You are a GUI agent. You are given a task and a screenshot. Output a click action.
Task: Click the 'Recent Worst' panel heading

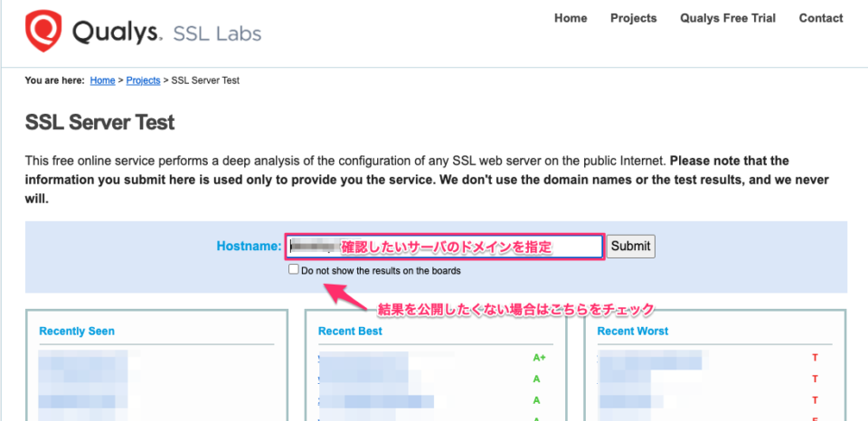pos(633,331)
